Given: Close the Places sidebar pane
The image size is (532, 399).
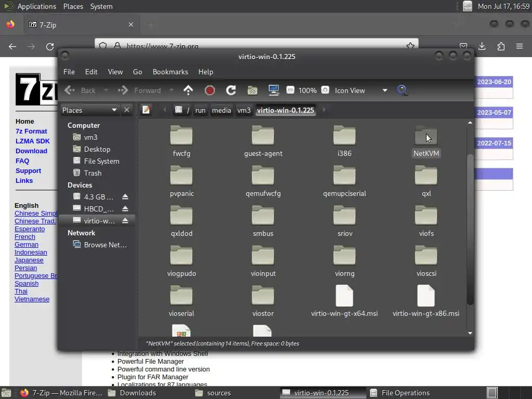Looking at the screenshot, I should point(127,110).
